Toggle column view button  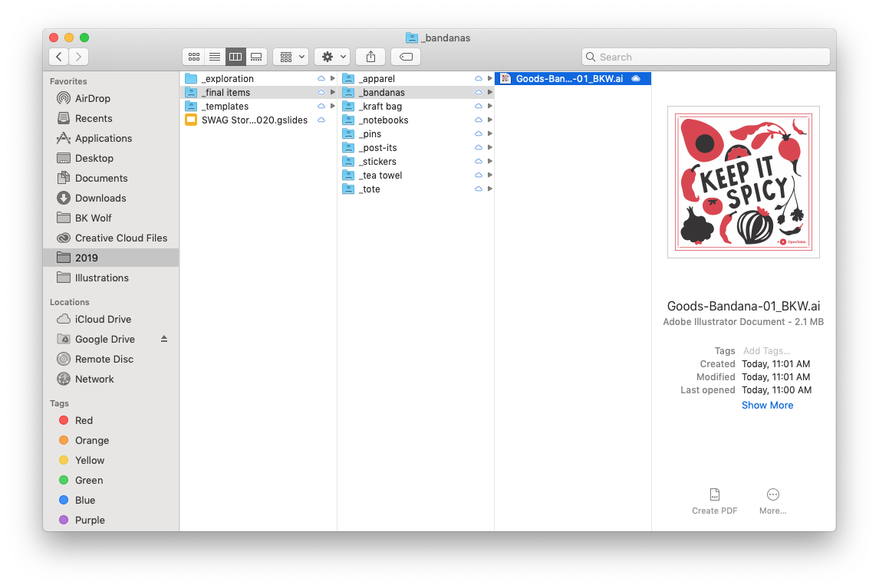click(x=235, y=57)
